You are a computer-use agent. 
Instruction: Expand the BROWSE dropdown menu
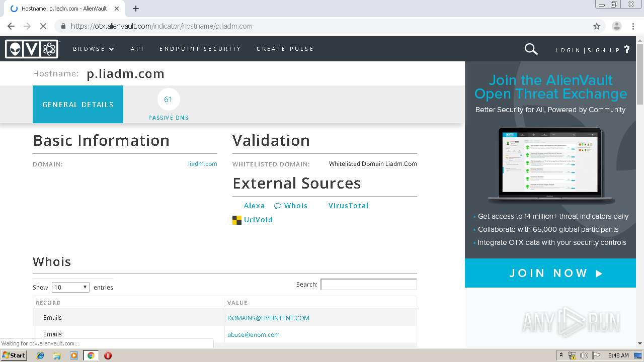(x=94, y=49)
